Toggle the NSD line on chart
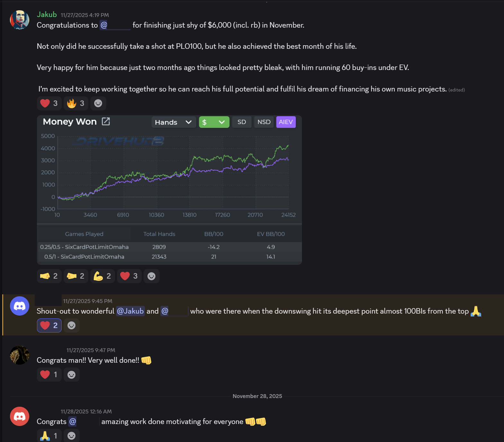This screenshot has width=504, height=442. (x=264, y=122)
